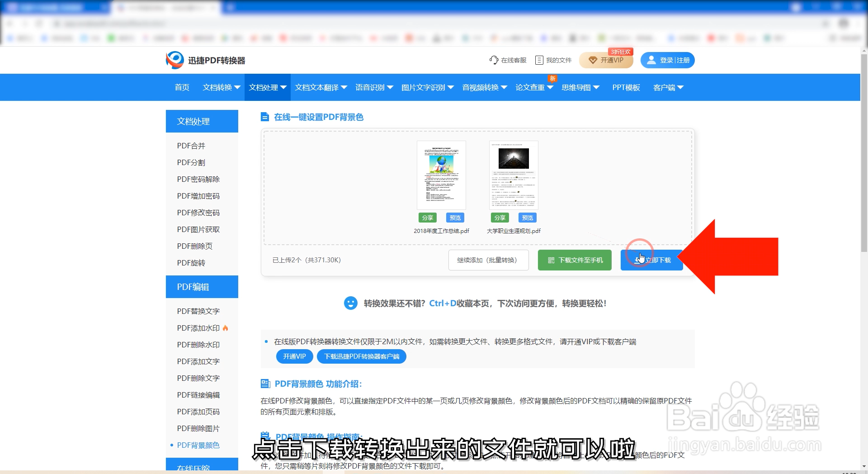
Task: Select PDF删除文字 in the sidebar
Action: tap(198, 378)
